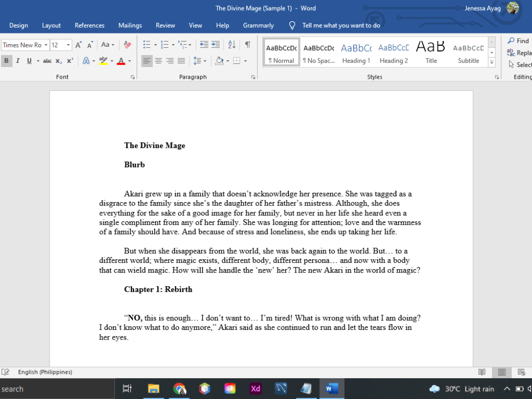
Task: Align text to the left
Action: [x=147, y=61]
